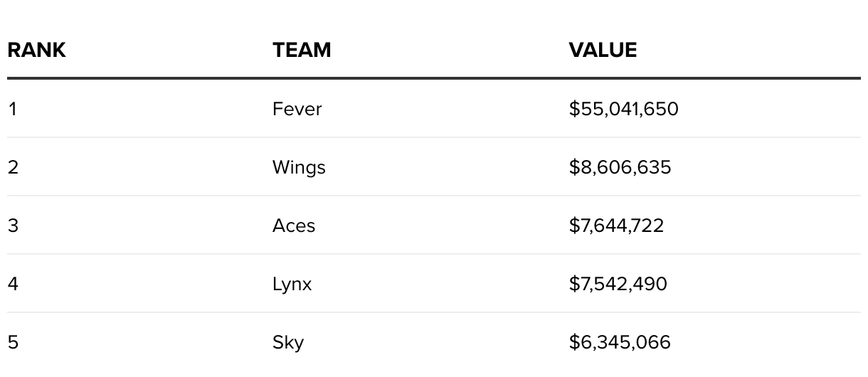This screenshot has height=377, width=868.
Task: Click the $7,644,722 value cell
Action: (616, 225)
